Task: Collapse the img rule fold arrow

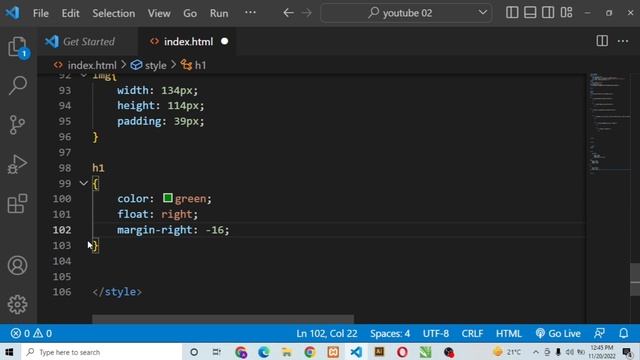Action: pyautogui.click(x=84, y=76)
